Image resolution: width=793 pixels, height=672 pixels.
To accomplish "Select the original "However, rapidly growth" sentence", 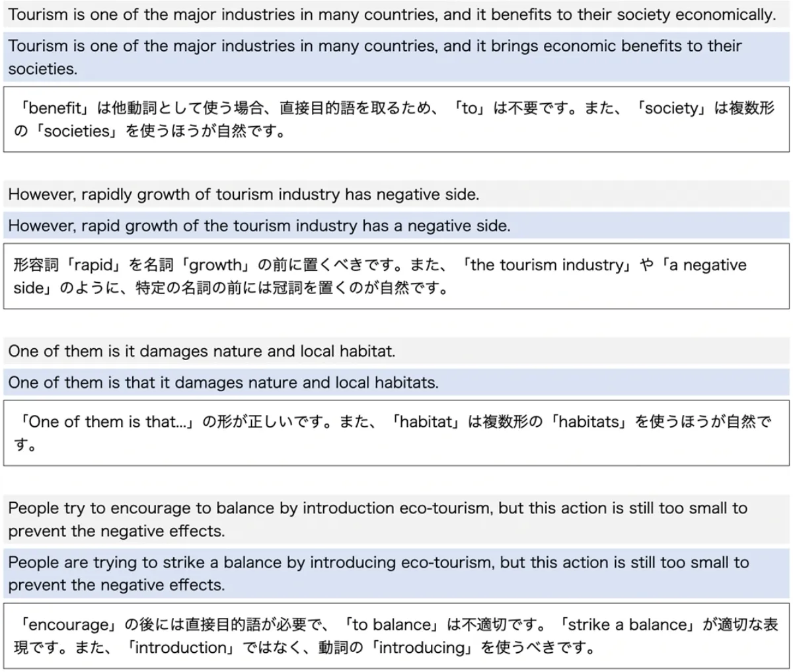I will (x=243, y=194).
